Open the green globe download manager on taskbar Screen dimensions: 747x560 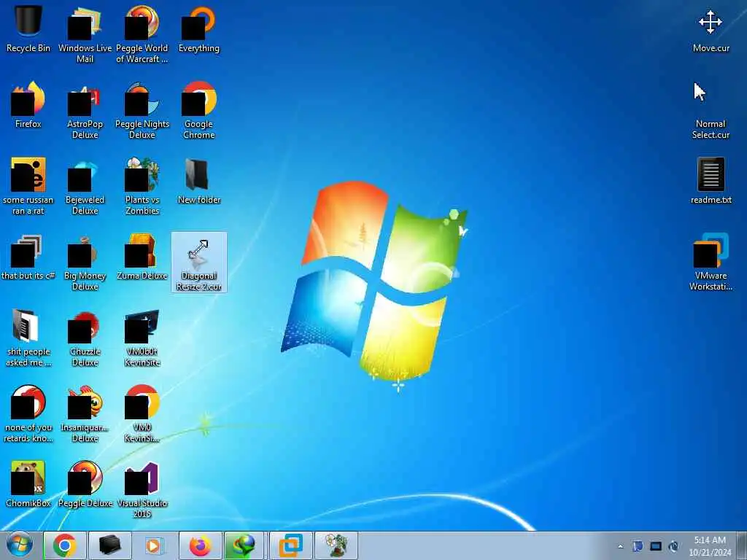(x=244, y=545)
